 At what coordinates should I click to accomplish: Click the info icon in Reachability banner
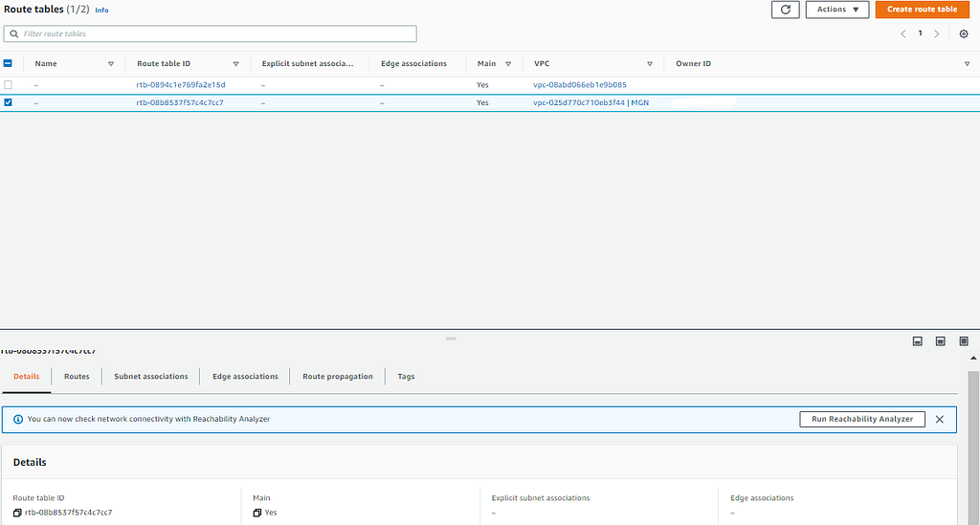tap(18, 420)
